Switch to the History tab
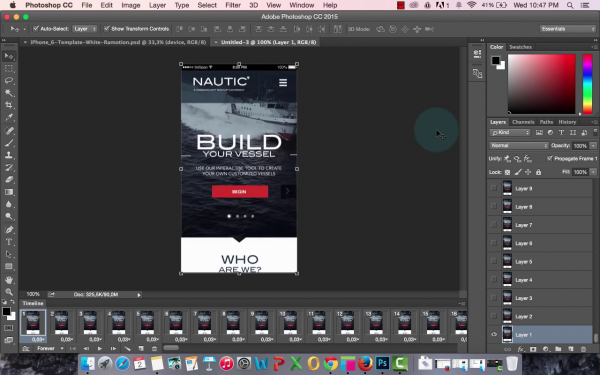600x375 pixels. [567, 122]
